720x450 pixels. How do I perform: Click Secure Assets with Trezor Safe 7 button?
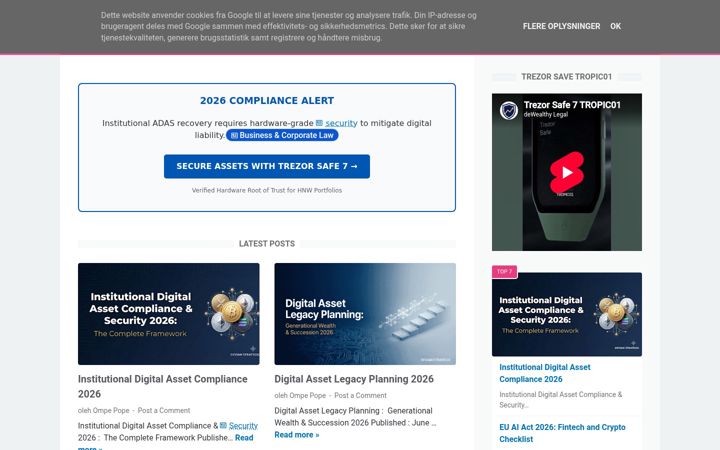(x=267, y=166)
